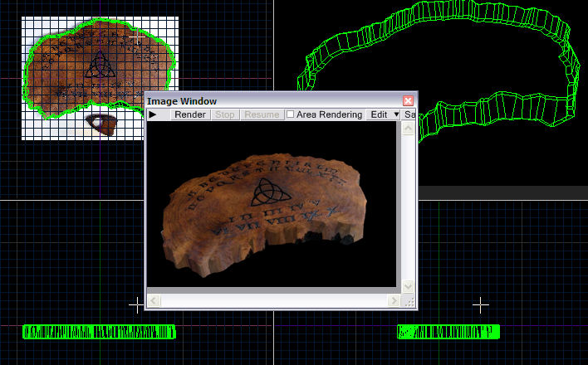
Task: Open the Edit dropdown menu
Action: tap(385, 114)
